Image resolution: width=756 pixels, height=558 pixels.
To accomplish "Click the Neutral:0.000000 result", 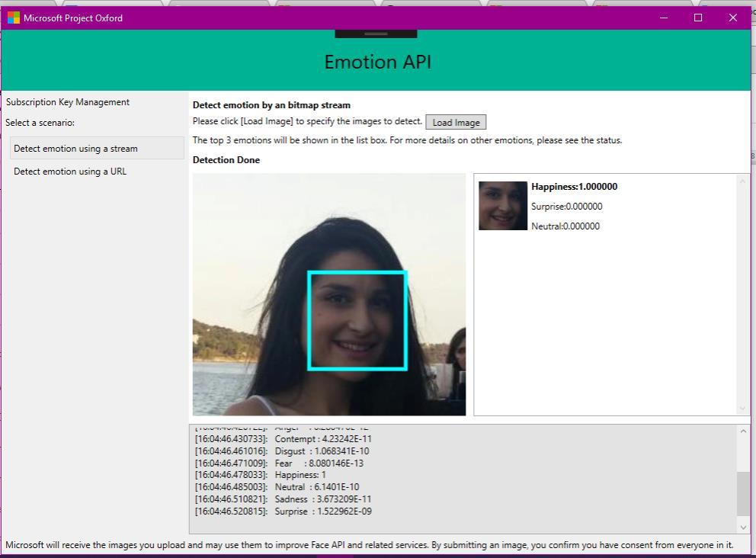I will point(565,226).
